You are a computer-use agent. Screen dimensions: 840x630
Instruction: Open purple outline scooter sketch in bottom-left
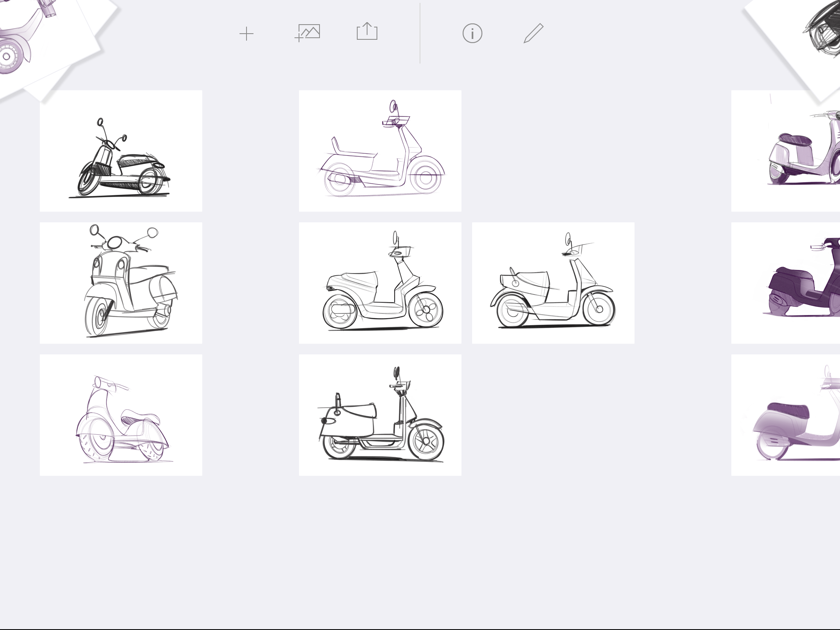tap(121, 415)
